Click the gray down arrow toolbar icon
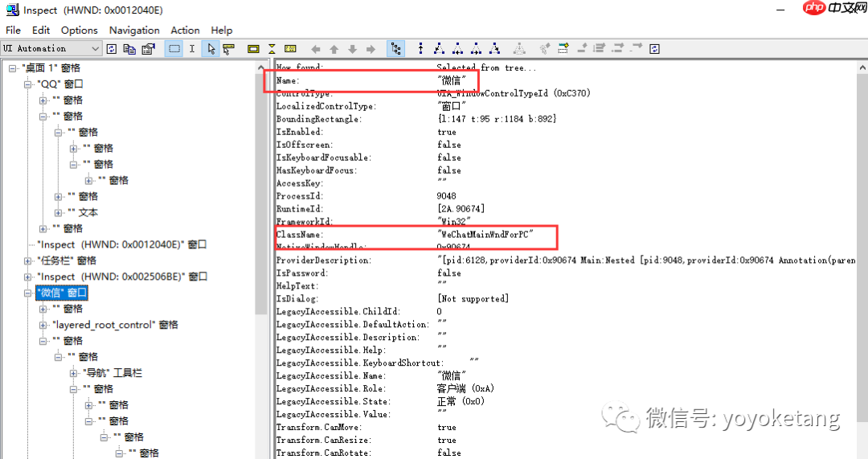The height and width of the screenshot is (459, 868). [352, 49]
